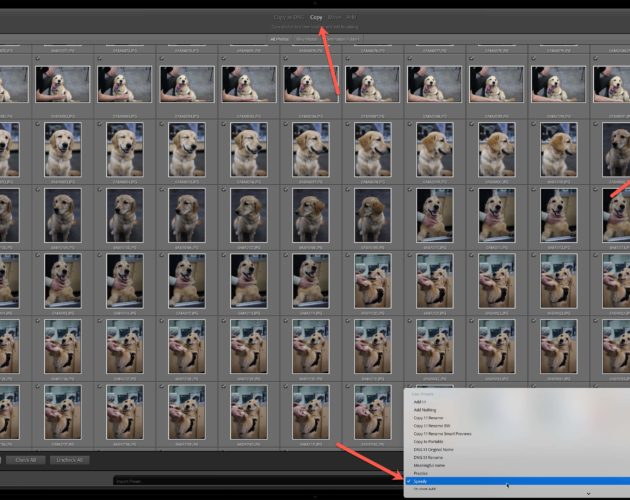630x500 pixels.
Task: Choose the Move import method
Action: 334,17
